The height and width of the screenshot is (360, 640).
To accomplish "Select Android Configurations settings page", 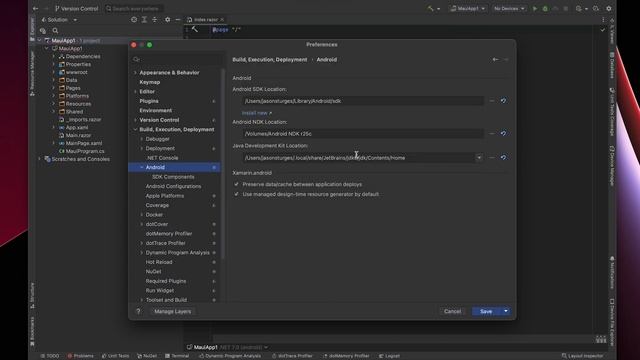I will (173, 186).
